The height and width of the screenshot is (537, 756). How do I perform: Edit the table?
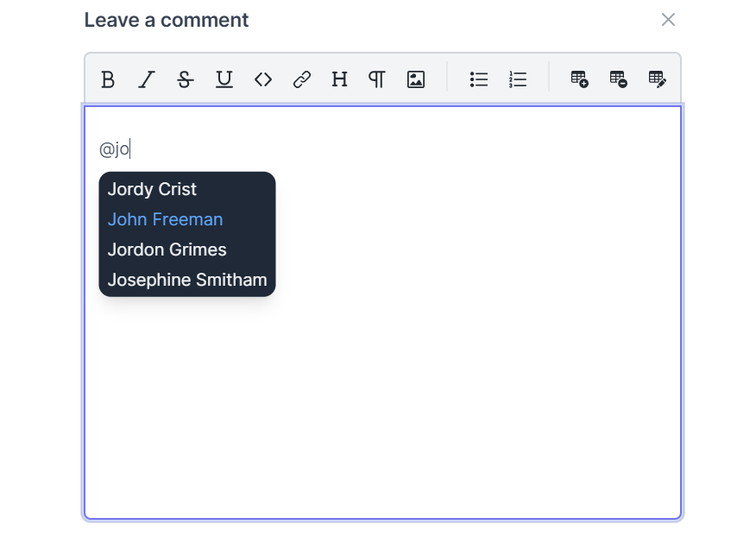coord(657,79)
